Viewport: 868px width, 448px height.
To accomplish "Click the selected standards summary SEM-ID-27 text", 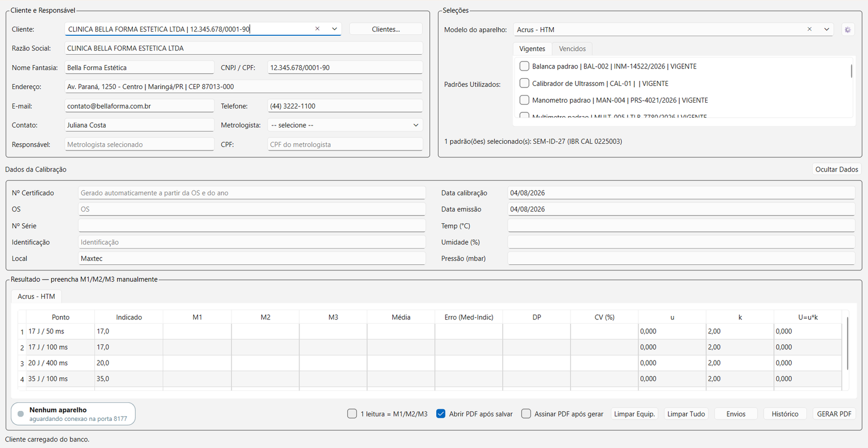I will coord(533,141).
